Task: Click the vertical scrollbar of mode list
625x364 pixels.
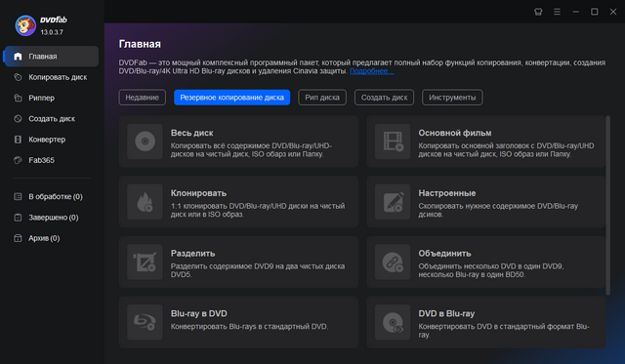Action: pos(607,205)
